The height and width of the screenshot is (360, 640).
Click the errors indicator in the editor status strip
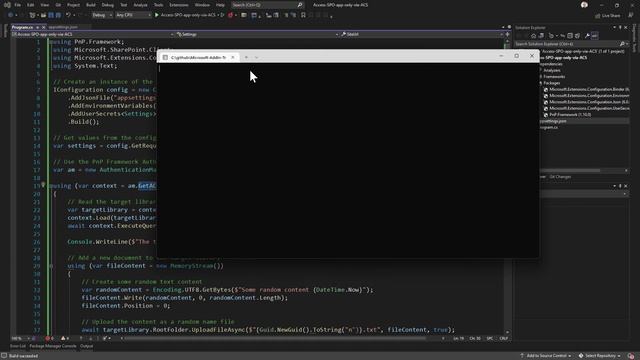pyautogui.click(x=49, y=338)
